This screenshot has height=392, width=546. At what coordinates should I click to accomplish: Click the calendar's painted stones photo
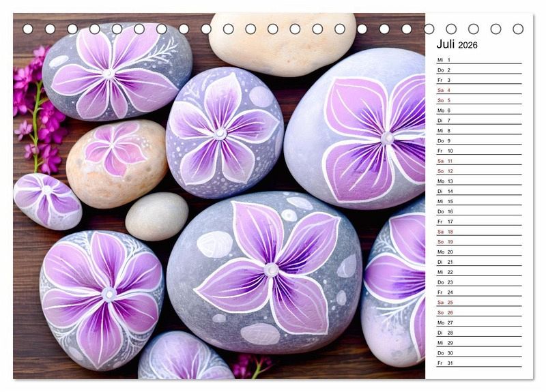point(219,196)
